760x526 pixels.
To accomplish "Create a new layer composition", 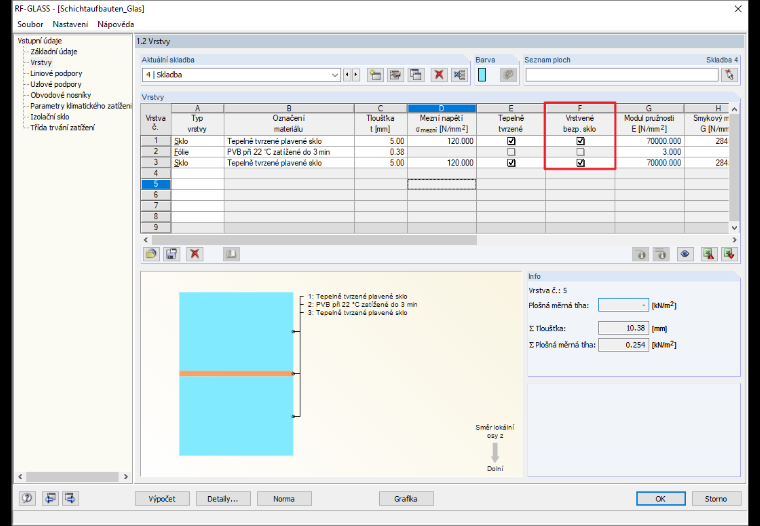I will coord(375,75).
